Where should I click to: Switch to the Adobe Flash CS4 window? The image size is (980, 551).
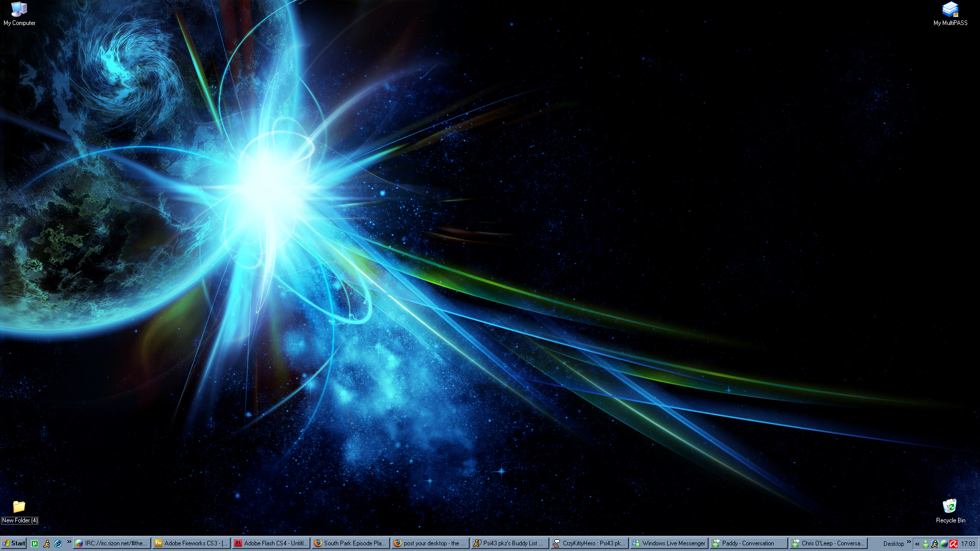tap(271, 543)
